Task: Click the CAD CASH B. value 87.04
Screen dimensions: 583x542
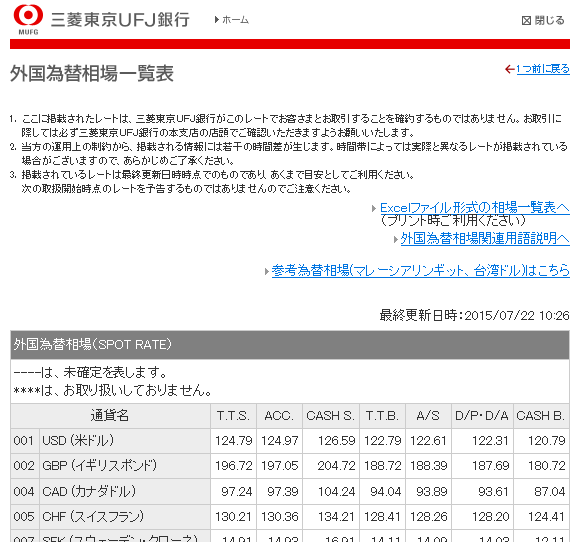Action: point(550,491)
